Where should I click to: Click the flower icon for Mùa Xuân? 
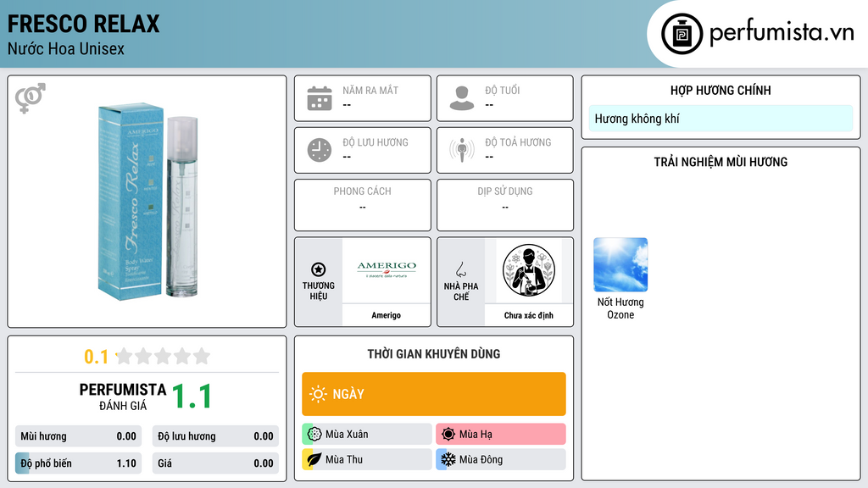(x=314, y=435)
